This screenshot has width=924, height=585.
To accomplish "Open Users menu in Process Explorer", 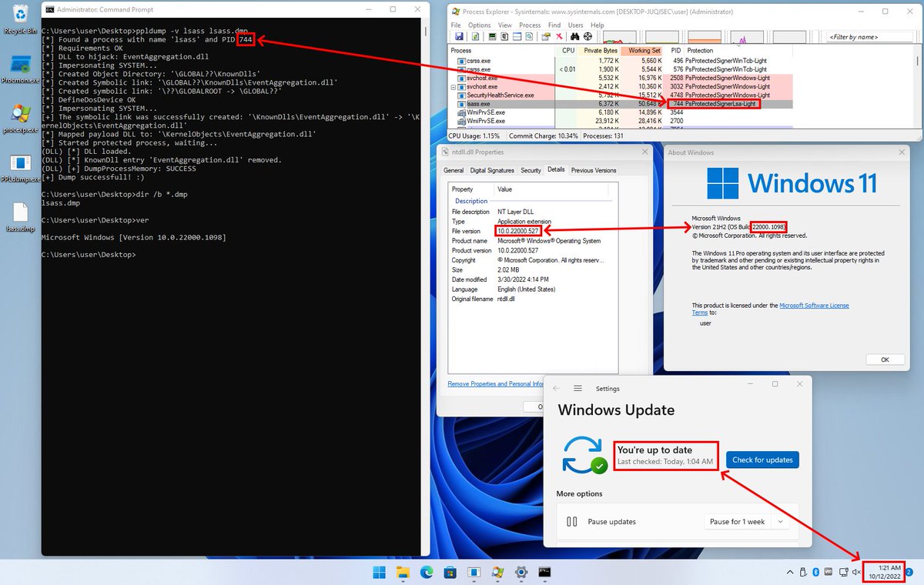I will pos(575,25).
